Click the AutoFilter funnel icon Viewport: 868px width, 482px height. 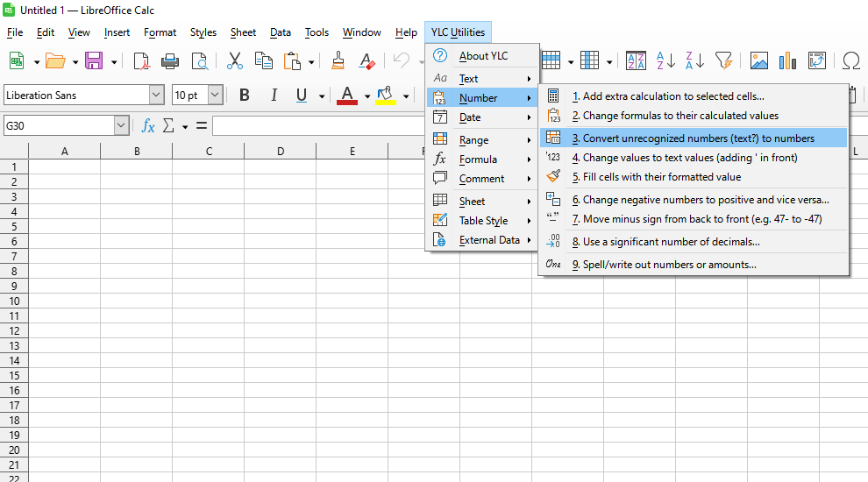tap(723, 60)
